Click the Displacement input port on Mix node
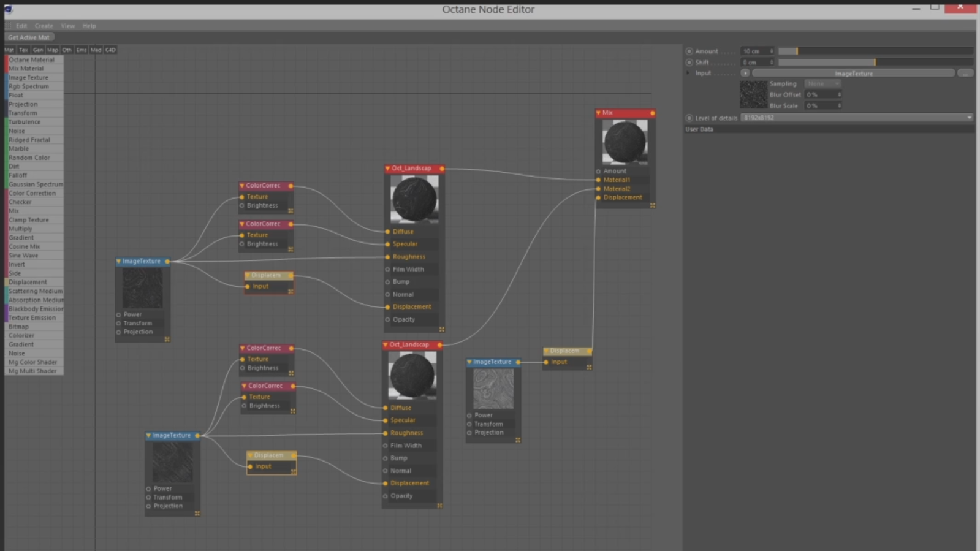This screenshot has width=980, height=551. (598, 197)
